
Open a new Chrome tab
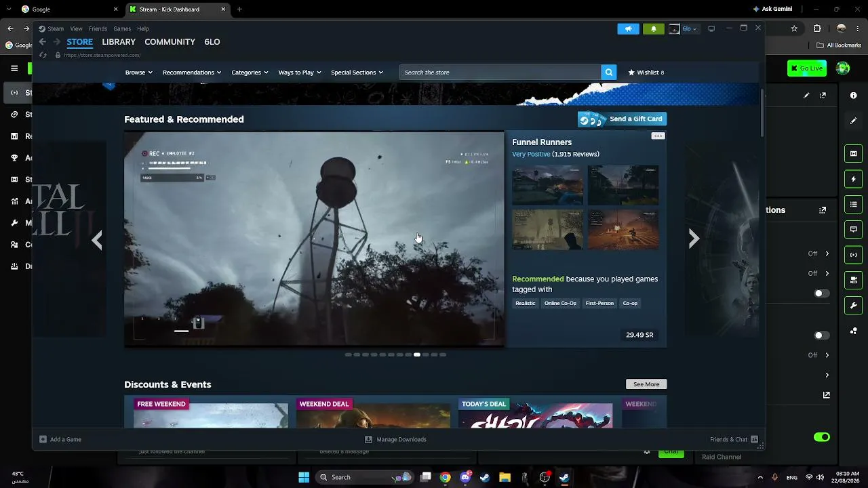[239, 9]
